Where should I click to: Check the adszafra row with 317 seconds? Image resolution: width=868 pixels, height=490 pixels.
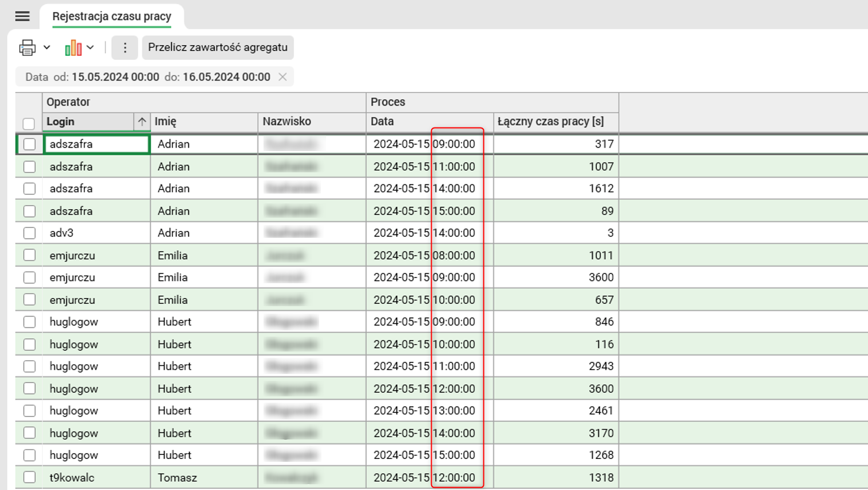click(x=29, y=144)
